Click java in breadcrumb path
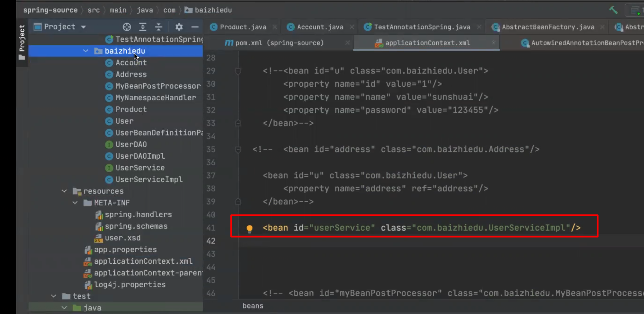 145,10
